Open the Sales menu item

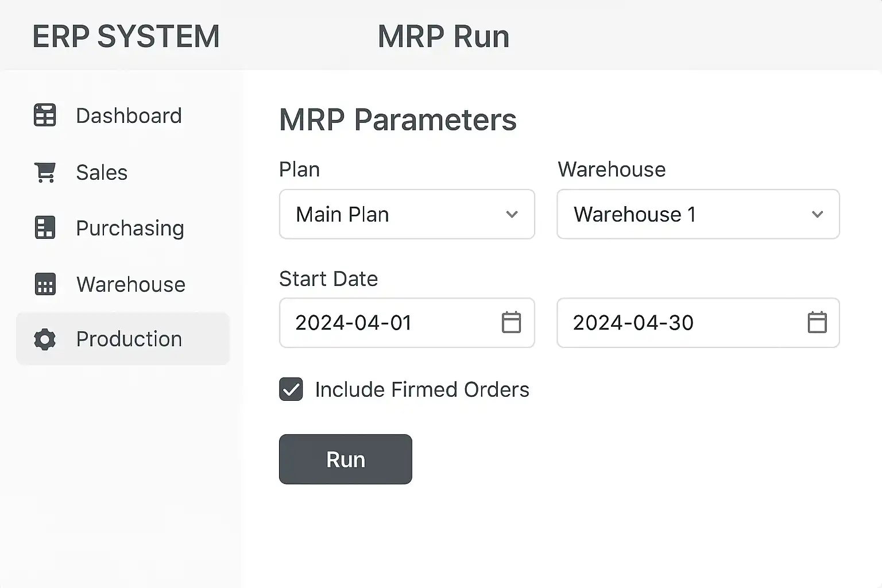click(102, 172)
